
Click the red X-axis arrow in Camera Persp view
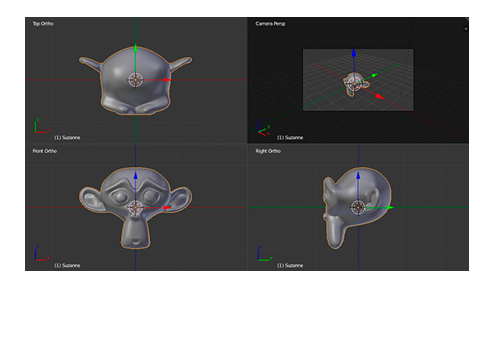(x=379, y=96)
